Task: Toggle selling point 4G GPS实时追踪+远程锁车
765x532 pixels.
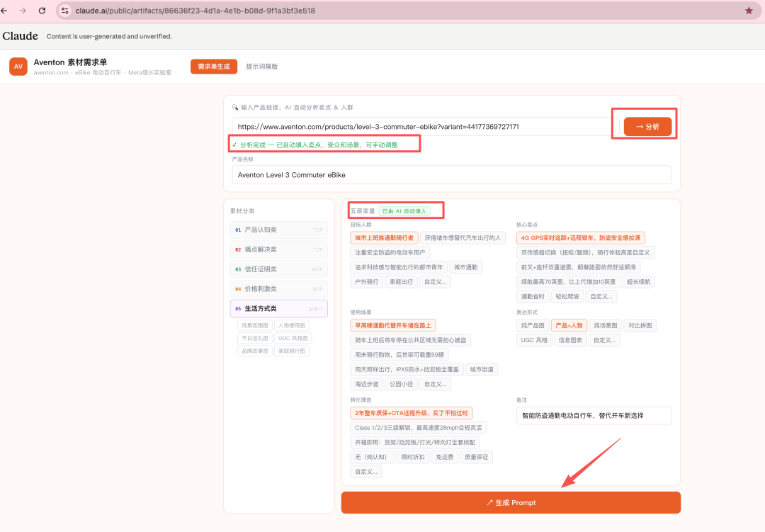Action: pos(581,238)
